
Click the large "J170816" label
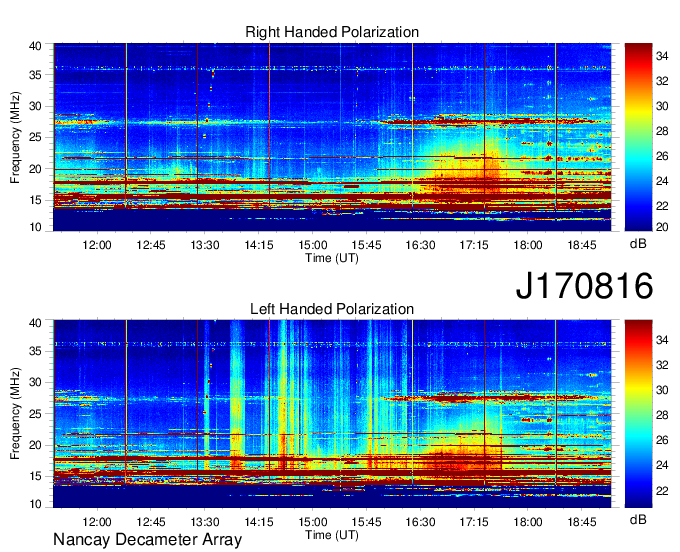(x=584, y=285)
